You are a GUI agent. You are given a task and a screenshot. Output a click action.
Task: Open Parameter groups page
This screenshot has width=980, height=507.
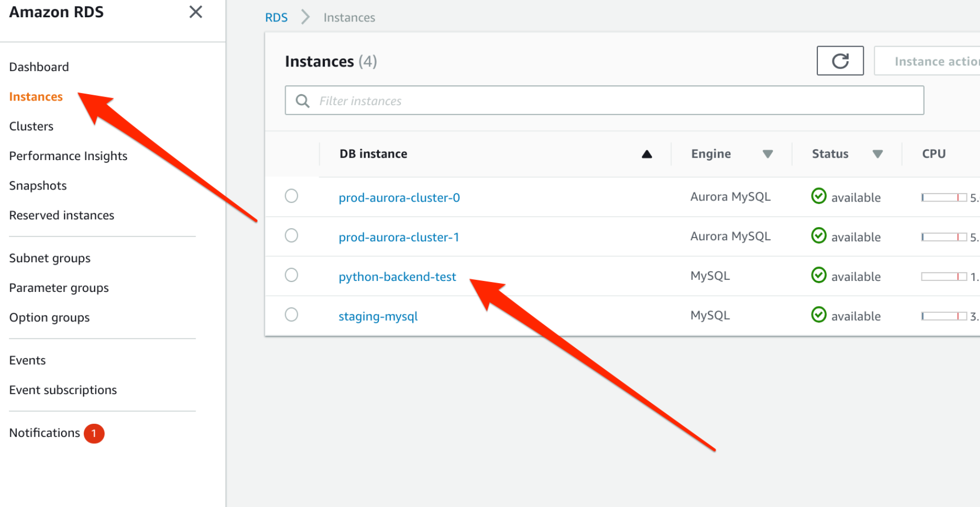pos(59,288)
